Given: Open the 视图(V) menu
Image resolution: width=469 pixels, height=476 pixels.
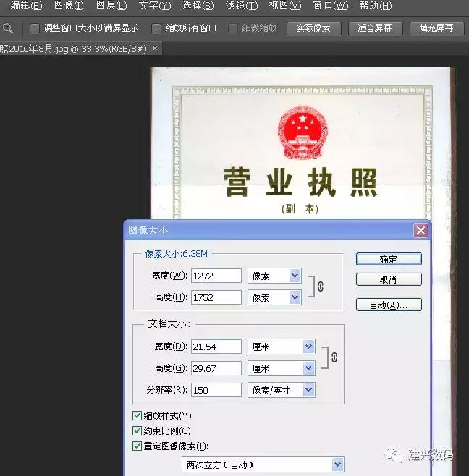Looking at the screenshot, I should [x=285, y=6].
